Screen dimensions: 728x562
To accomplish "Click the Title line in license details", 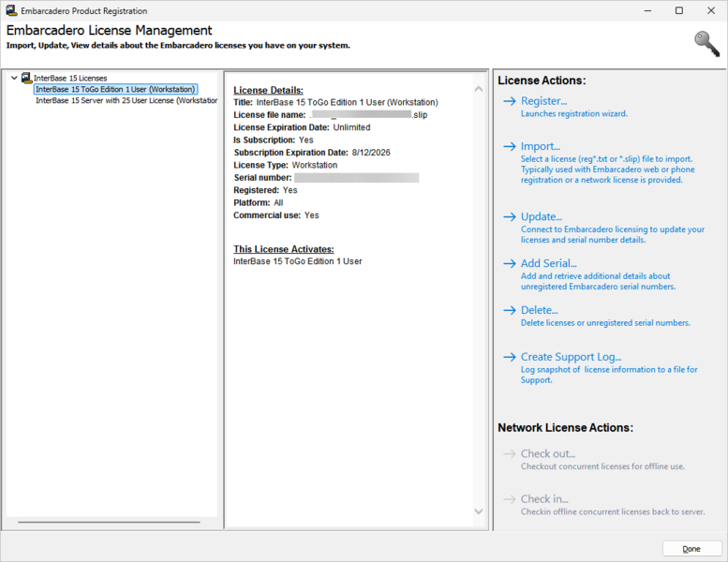I will [x=335, y=102].
